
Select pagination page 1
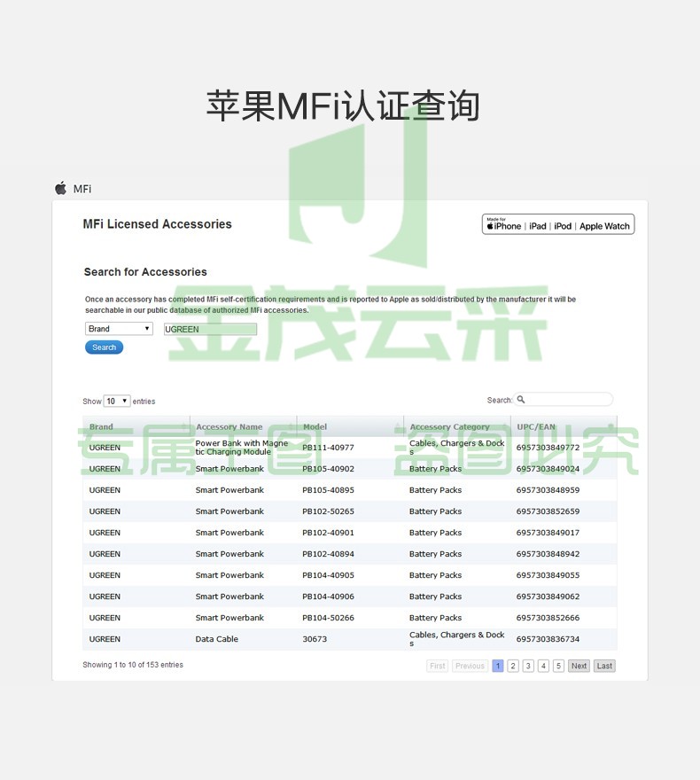click(x=498, y=666)
